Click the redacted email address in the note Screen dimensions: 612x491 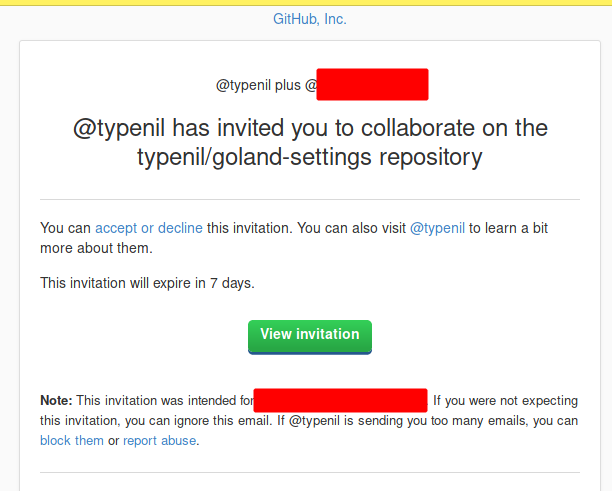pyautogui.click(x=340, y=401)
